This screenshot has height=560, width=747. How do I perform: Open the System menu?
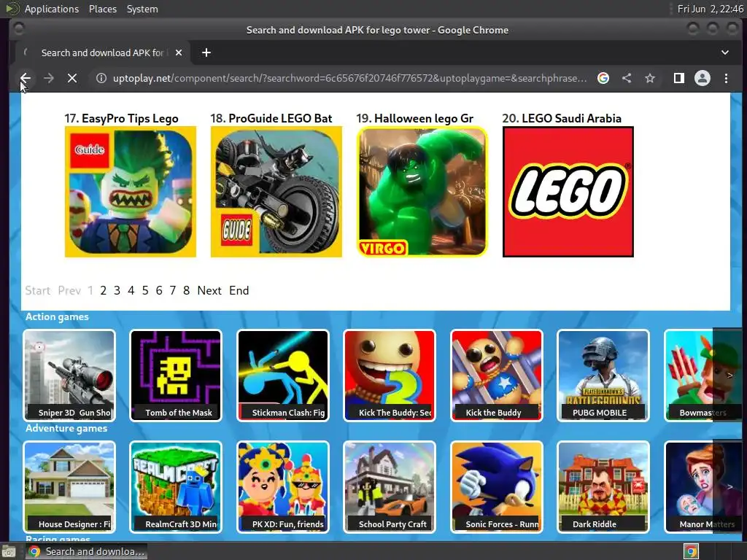pyautogui.click(x=142, y=9)
